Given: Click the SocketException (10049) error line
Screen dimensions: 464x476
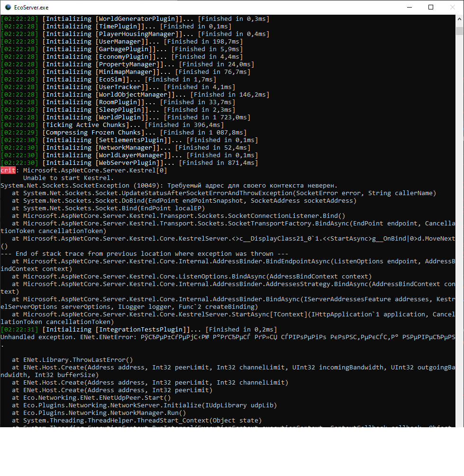Looking at the screenshot, I should coord(169,186).
